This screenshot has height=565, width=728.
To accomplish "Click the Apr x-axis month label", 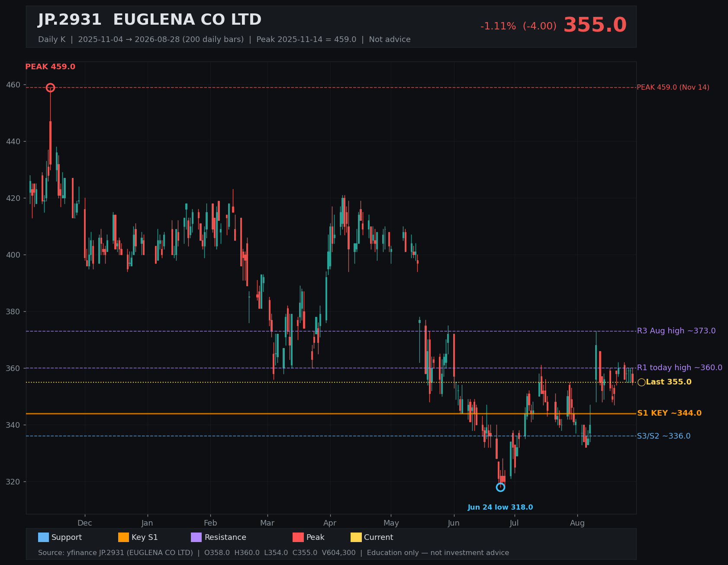I will [330, 523].
